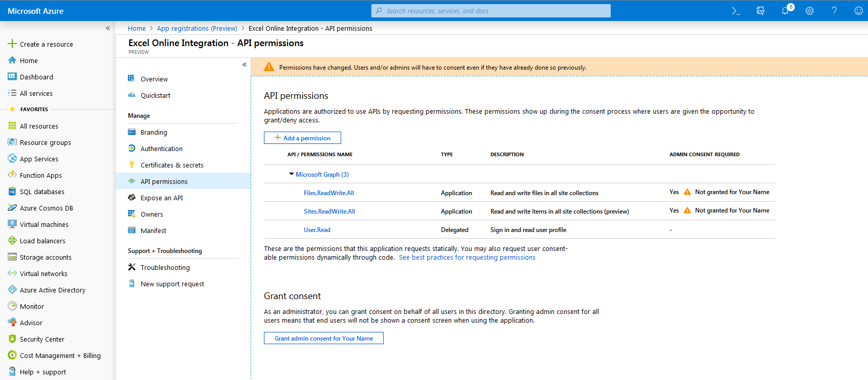The height and width of the screenshot is (380, 868).
Task: Open Manifest in the Manage menu
Action: (153, 230)
